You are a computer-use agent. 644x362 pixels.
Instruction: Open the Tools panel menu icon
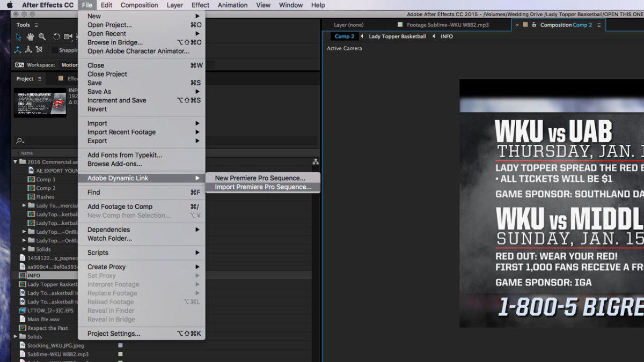pos(36,25)
